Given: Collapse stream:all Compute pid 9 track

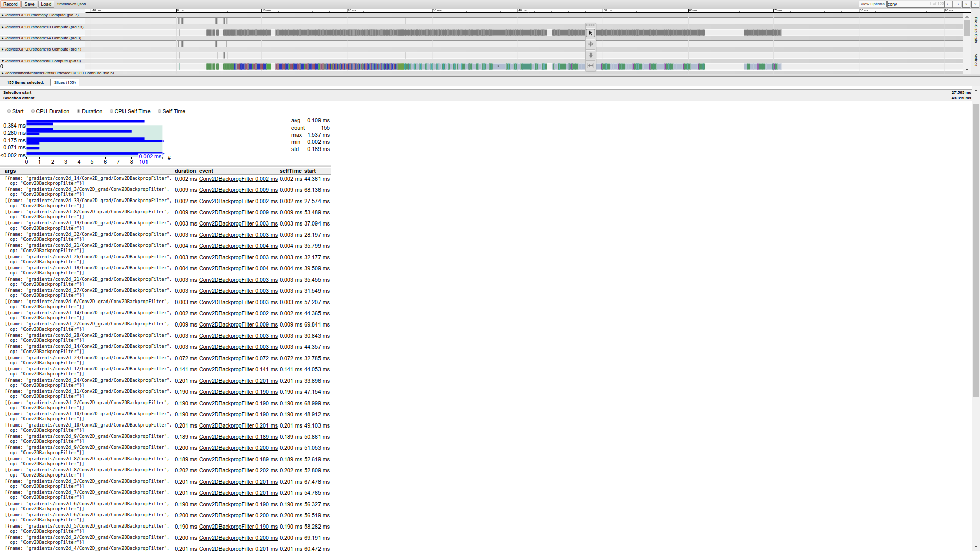Looking at the screenshot, I should pyautogui.click(x=3, y=61).
